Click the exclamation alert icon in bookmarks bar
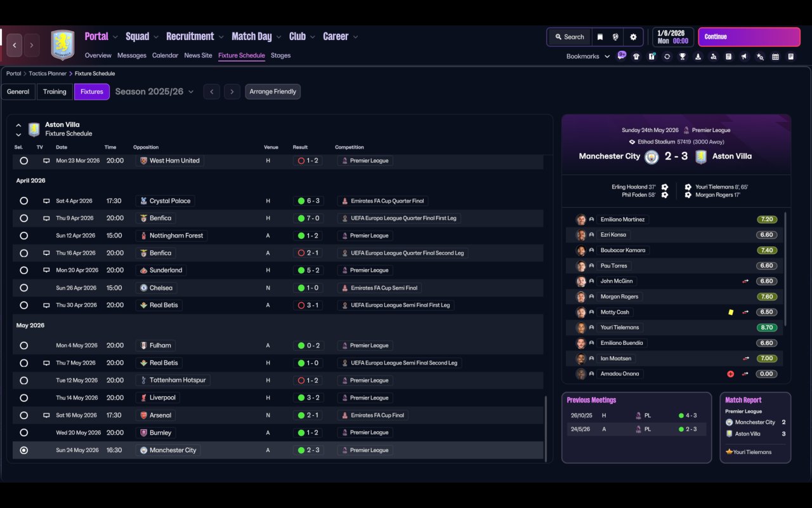The height and width of the screenshot is (508, 812). click(x=652, y=57)
